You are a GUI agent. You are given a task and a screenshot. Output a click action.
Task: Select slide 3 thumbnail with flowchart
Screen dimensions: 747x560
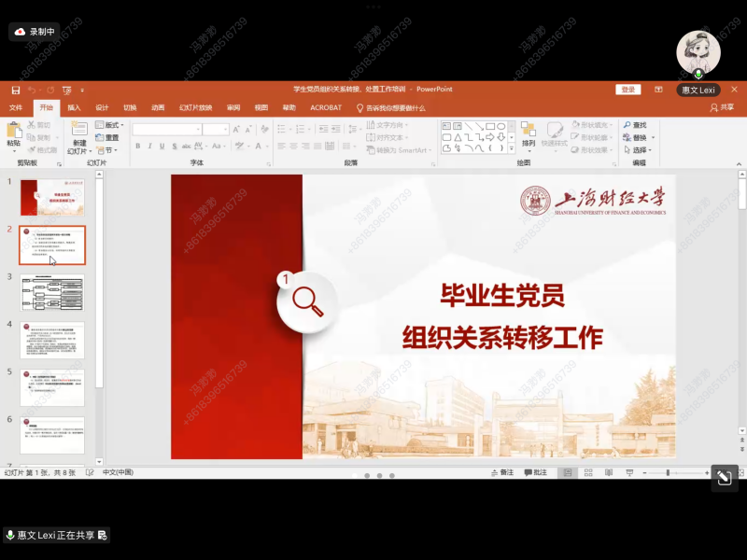tap(52, 293)
